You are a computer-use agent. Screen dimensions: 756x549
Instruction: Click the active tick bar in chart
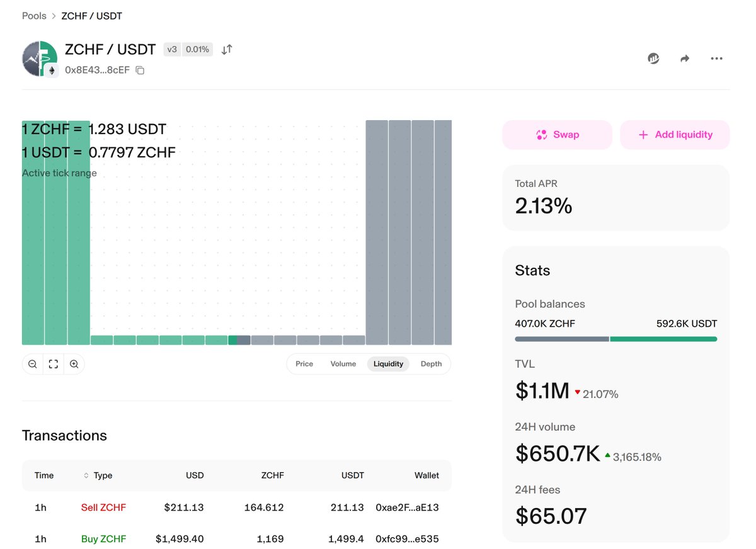pos(239,340)
